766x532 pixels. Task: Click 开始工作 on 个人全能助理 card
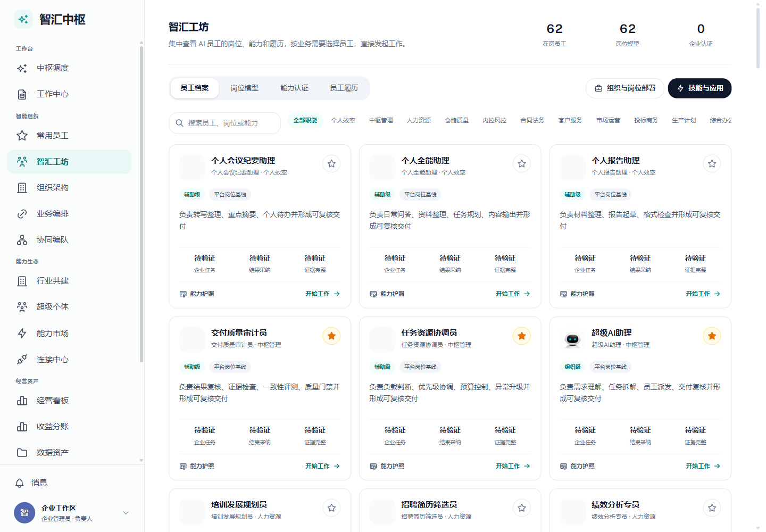pos(513,294)
